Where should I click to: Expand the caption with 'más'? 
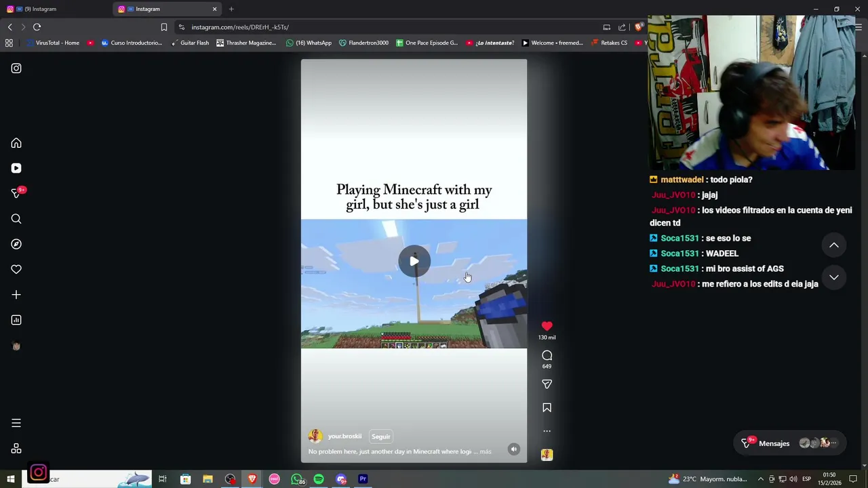click(x=486, y=451)
